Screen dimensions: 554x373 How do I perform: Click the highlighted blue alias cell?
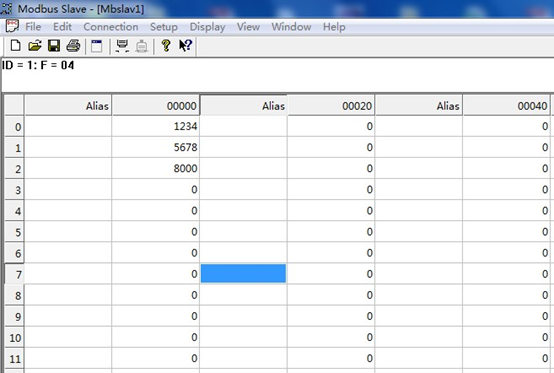(243, 274)
